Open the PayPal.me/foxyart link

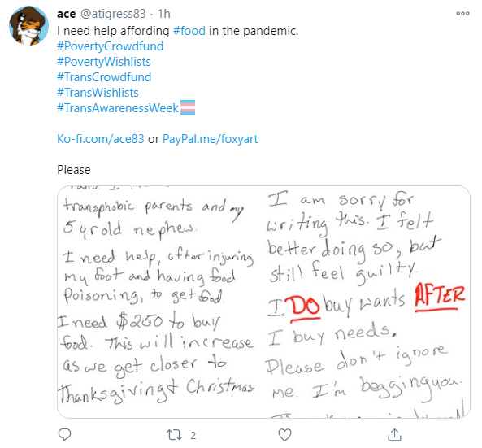click(x=210, y=139)
